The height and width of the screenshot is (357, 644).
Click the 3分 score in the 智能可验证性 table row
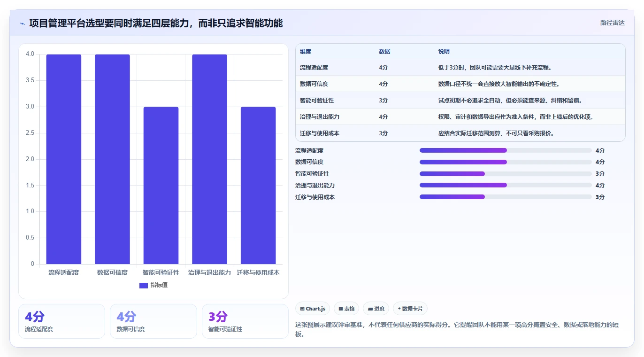pyautogui.click(x=383, y=101)
